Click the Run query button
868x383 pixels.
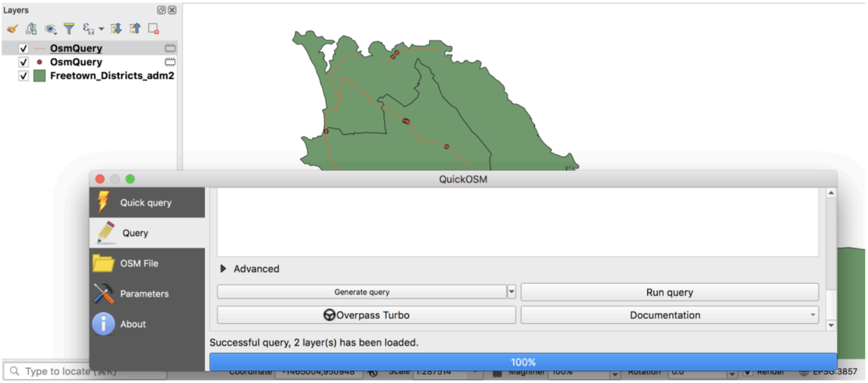tap(669, 292)
